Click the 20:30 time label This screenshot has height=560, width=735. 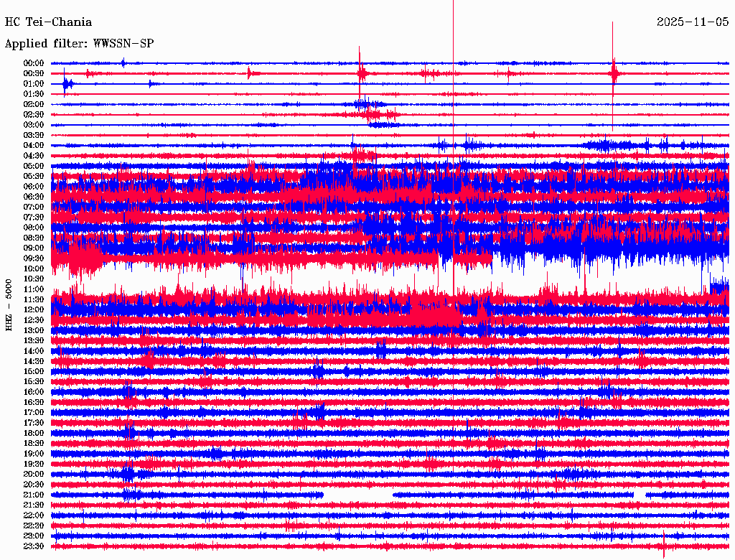pyautogui.click(x=34, y=485)
